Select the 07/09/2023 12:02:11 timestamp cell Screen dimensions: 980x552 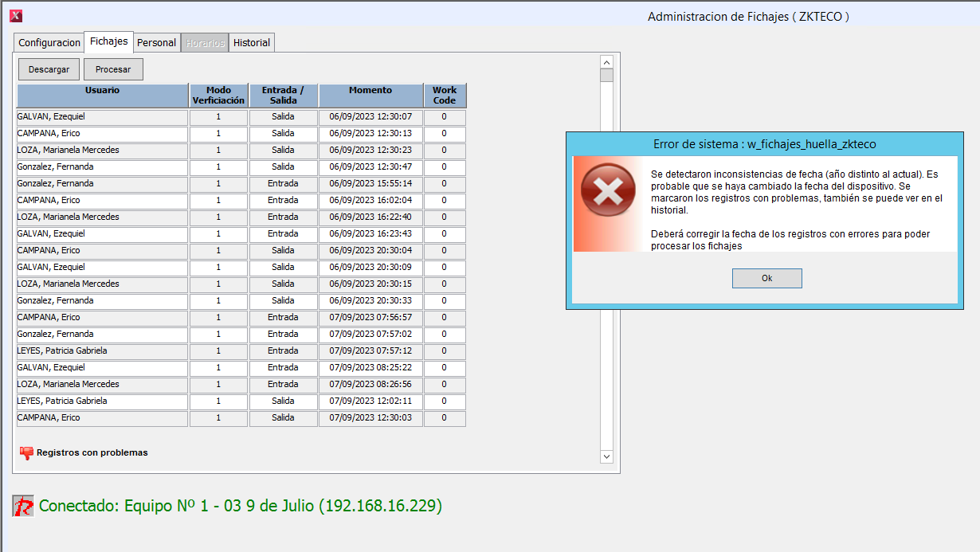(x=370, y=401)
